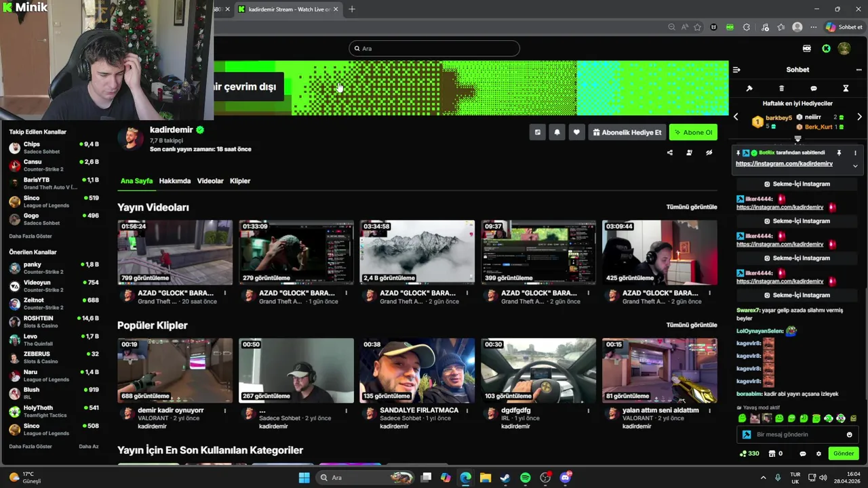This screenshot has width=868, height=488.
Task: Click the green K icon in header
Action: click(x=826, y=48)
